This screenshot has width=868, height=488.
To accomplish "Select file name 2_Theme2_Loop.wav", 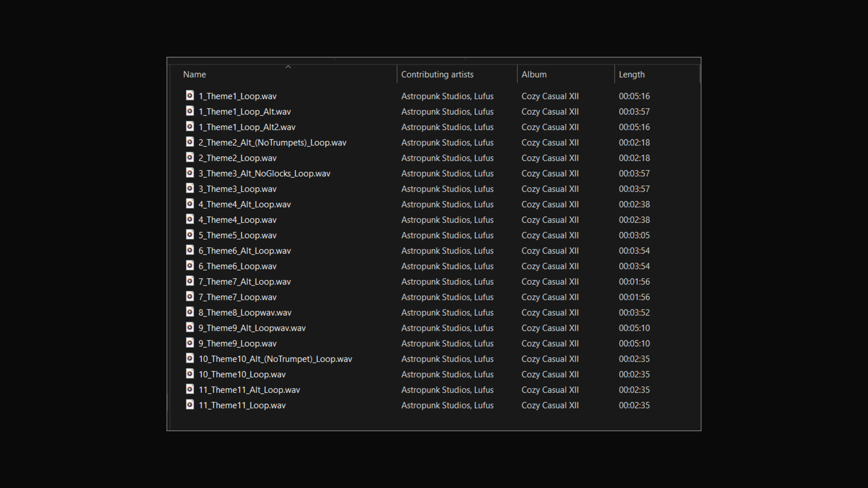I will tap(237, 158).
